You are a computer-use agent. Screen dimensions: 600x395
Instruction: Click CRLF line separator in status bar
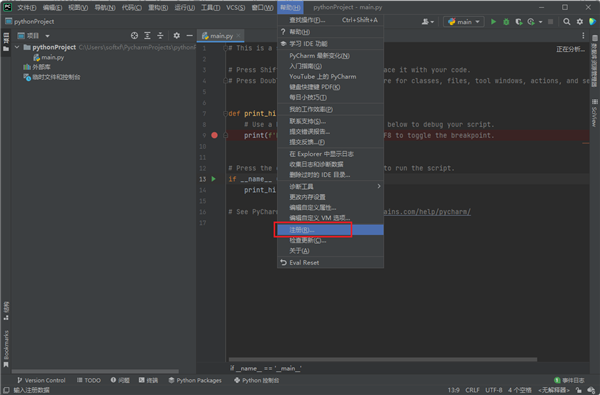(x=472, y=390)
